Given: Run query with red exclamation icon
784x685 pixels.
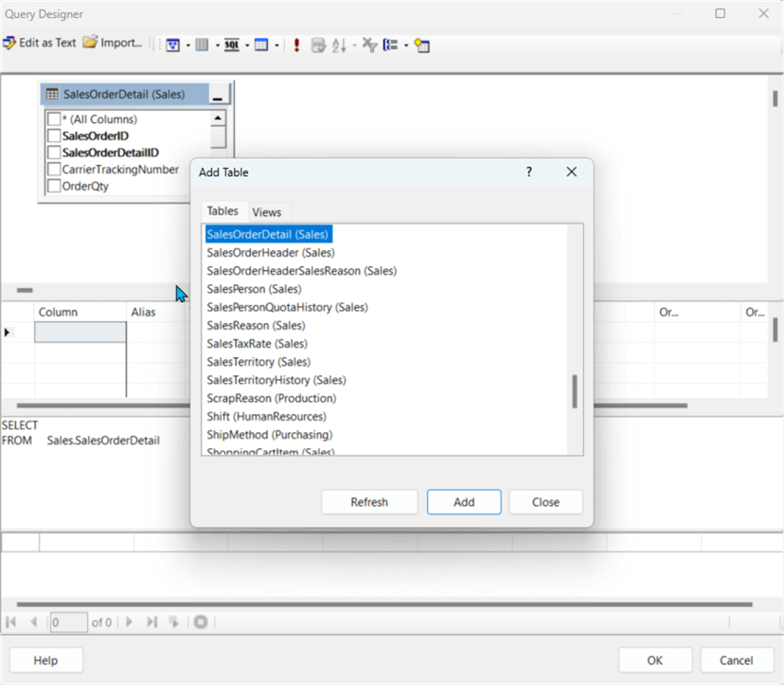Looking at the screenshot, I should 296,45.
